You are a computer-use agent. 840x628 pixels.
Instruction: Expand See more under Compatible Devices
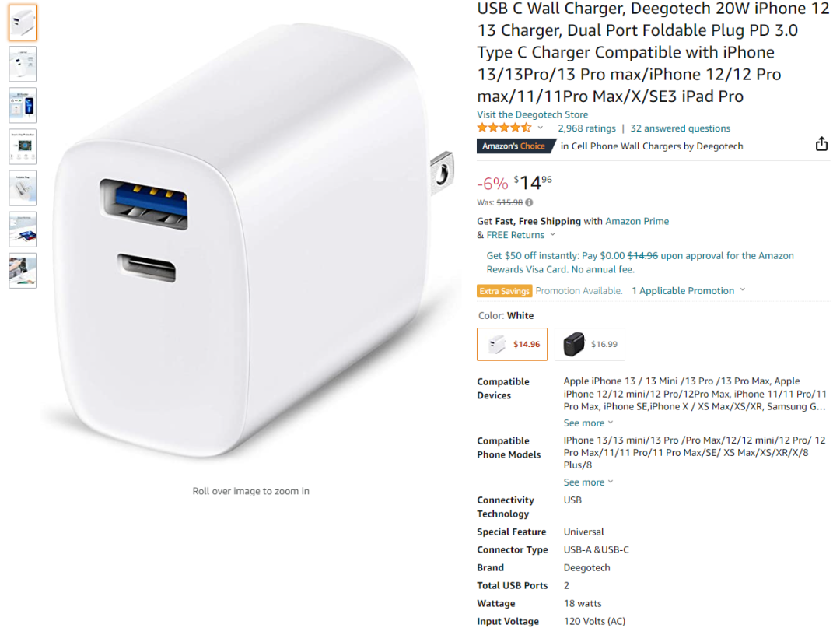[x=588, y=423]
